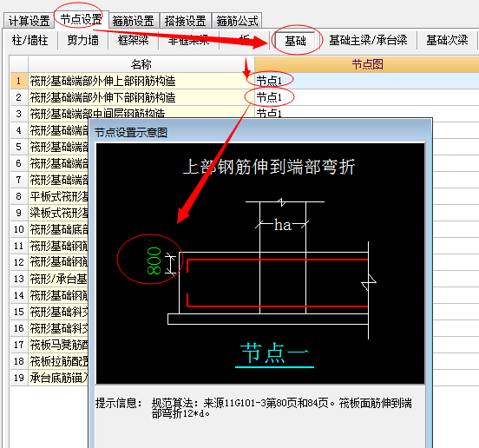
Task: Select row 10 筏形基础底部 entry
Action: tap(58, 229)
